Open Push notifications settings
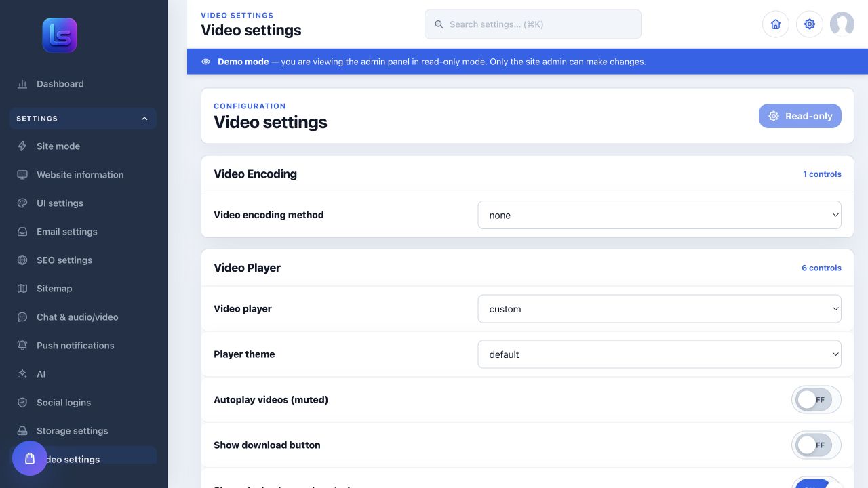 [83, 346]
